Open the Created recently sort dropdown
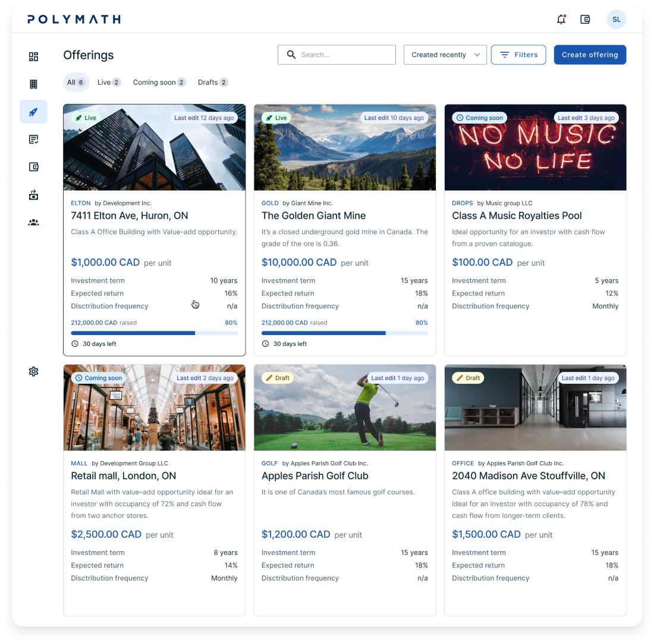This screenshot has width=654, height=644. [x=445, y=55]
